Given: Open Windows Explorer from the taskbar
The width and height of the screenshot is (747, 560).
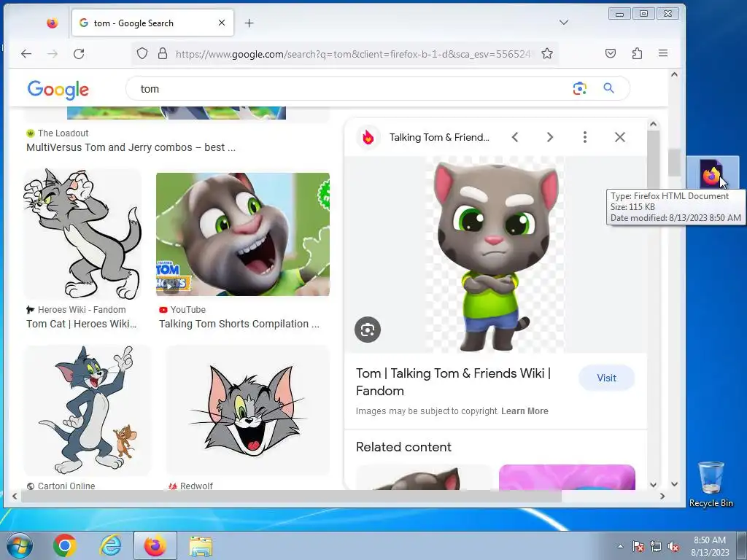Looking at the screenshot, I should pyautogui.click(x=201, y=545).
